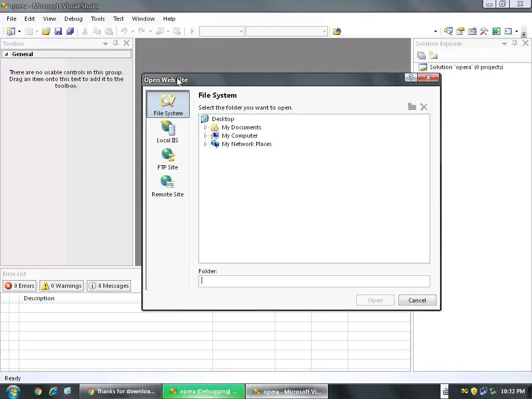This screenshot has width=532, height=399.
Task: Click Properties icon in Solution Explorer
Action: pyautogui.click(x=421, y=55)
